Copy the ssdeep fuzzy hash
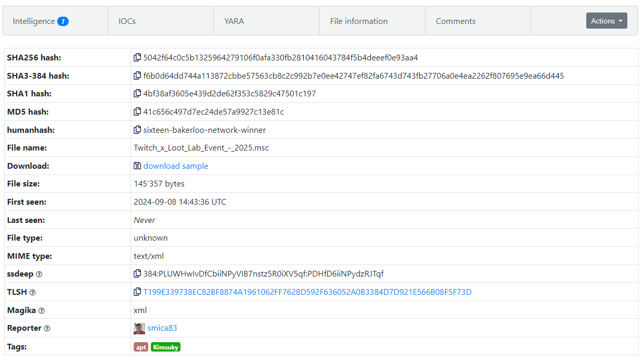 tap(137, 273)
